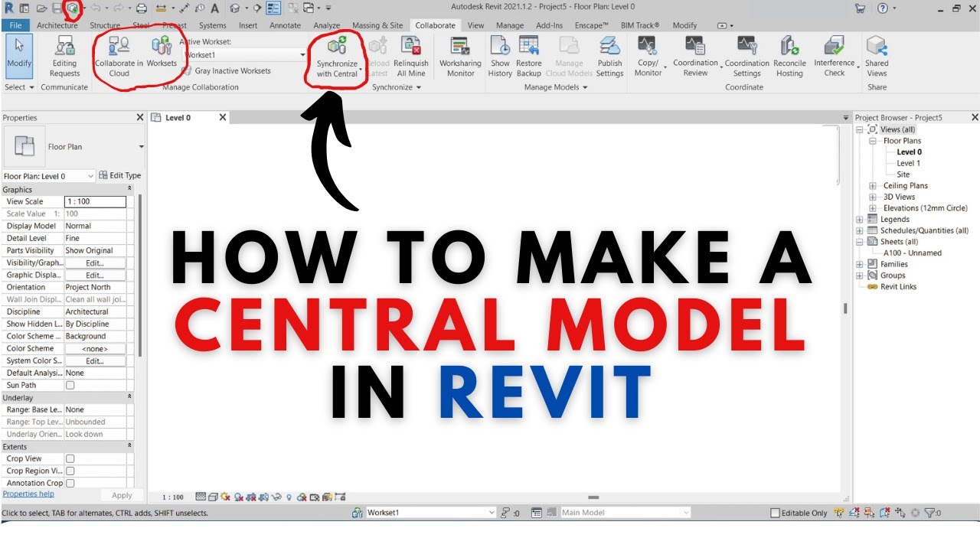The width and height of the screenshot is (980, 551).
Task: Click Relinquish All Mine
Action: click(x=411, y=56)
